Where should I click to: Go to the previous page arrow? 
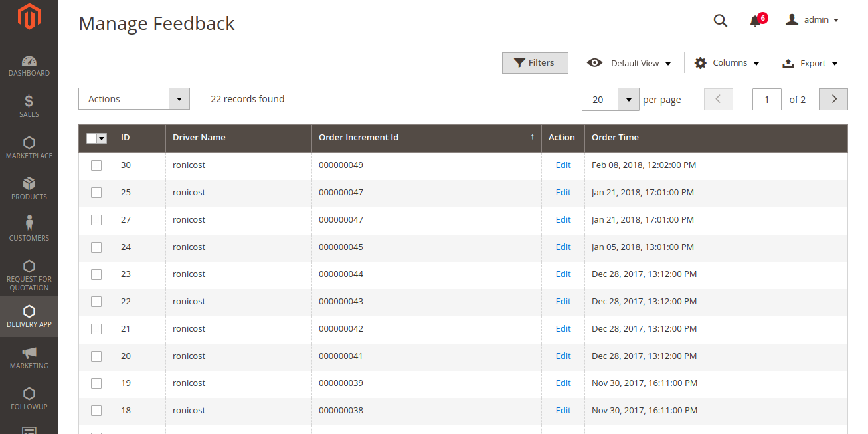(x=719, y=100)
